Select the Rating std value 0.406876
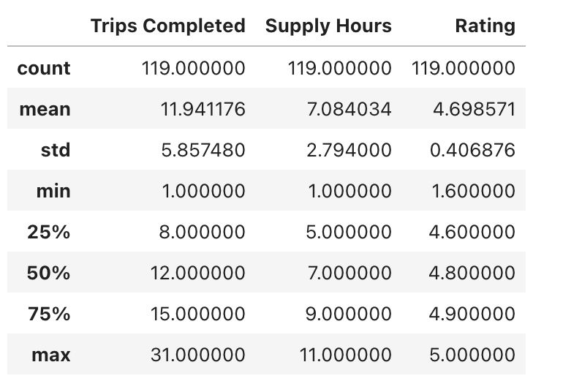Viewport: 563px width, 392px height. point(472,150)
